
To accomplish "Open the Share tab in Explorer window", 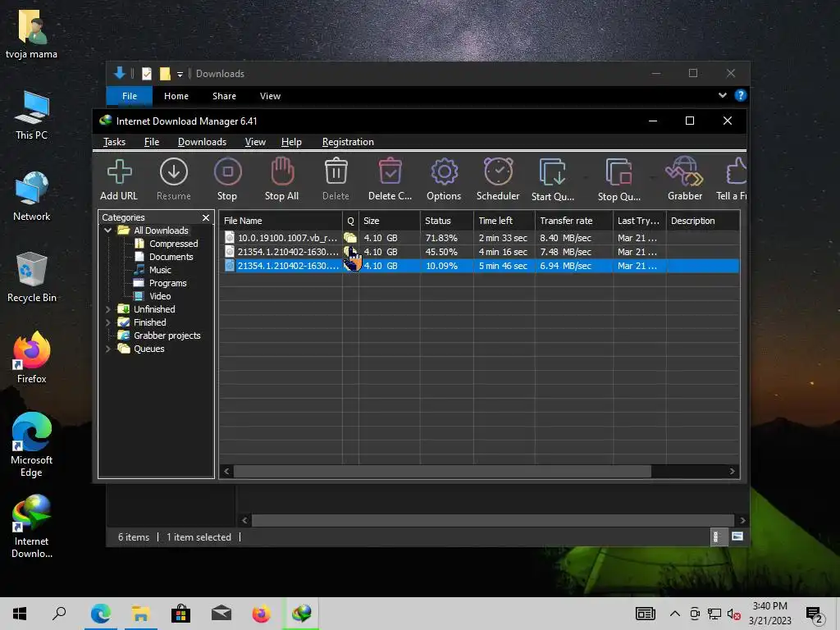I will [x=224, y=96].
